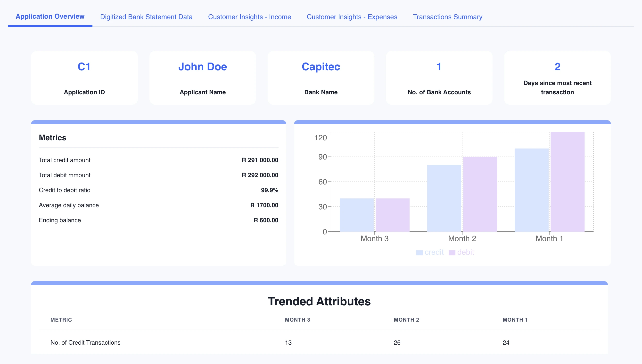Click the Month 3 axis label
642x364 pixels.
(x=374, y=238)
